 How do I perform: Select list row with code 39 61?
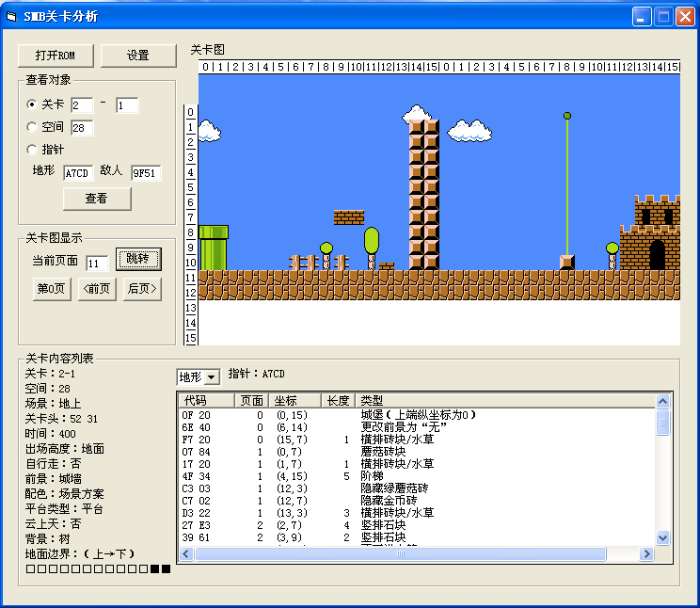[417, 537]
